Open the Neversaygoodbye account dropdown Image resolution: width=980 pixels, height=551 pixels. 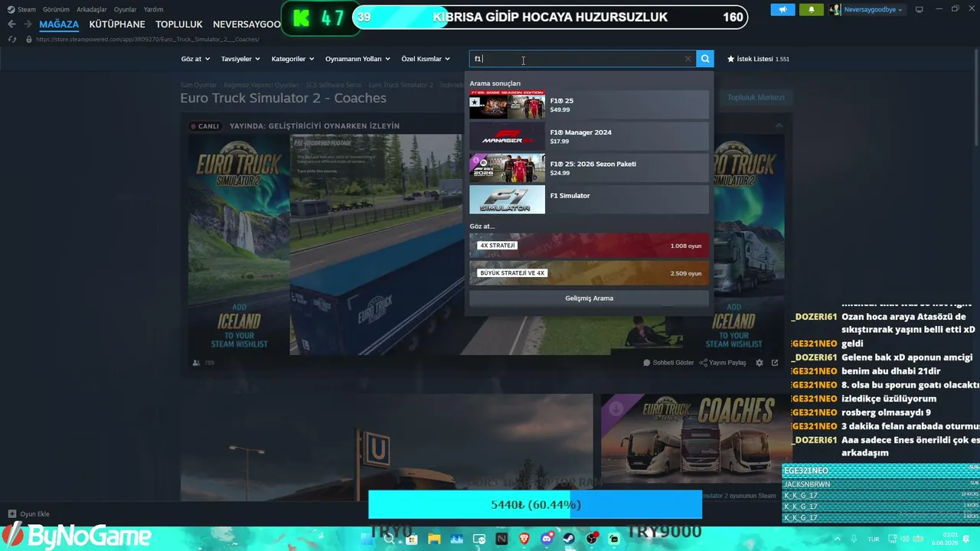[x=873, y=9]
